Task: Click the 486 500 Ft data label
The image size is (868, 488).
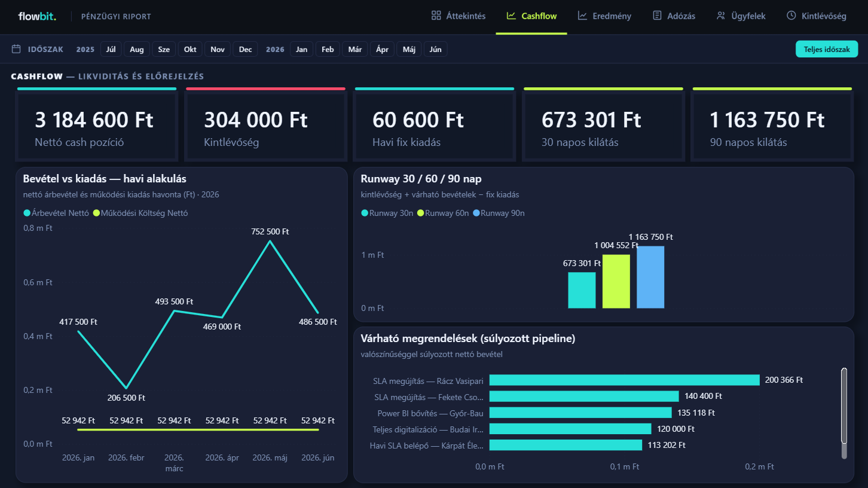Action: pos(318,322)
